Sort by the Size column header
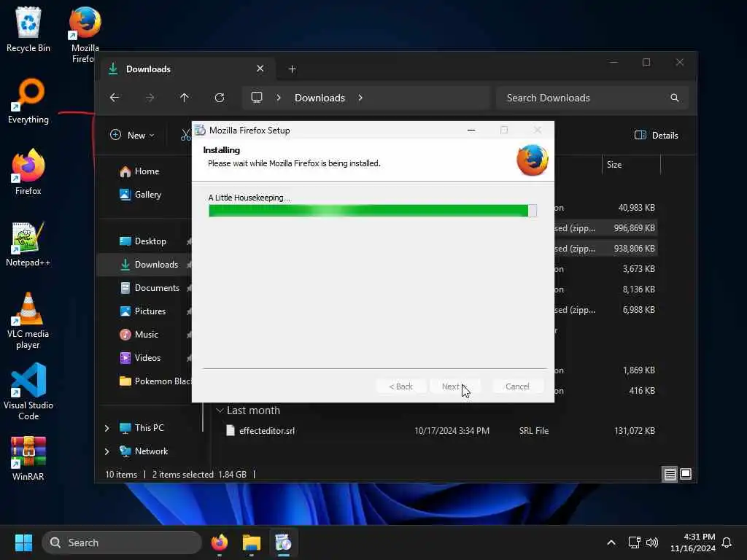 click(614, 165)
